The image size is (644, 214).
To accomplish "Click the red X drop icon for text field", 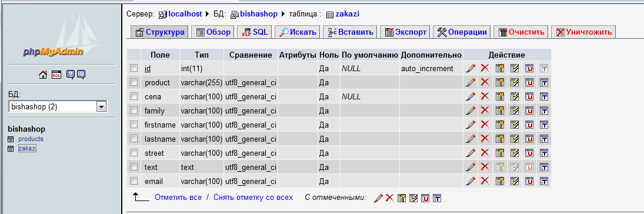I will pos(485,167).
